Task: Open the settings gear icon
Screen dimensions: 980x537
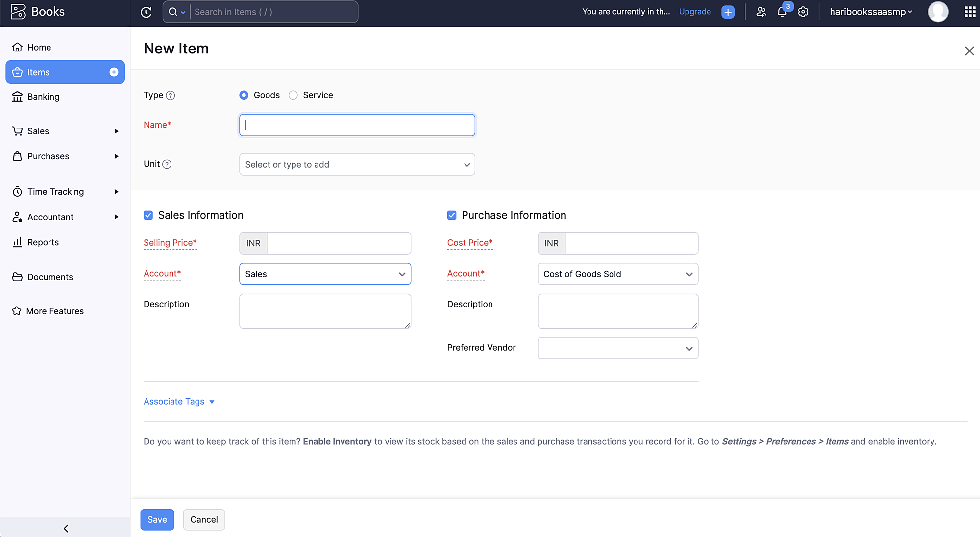Action: tap(803, 12)
